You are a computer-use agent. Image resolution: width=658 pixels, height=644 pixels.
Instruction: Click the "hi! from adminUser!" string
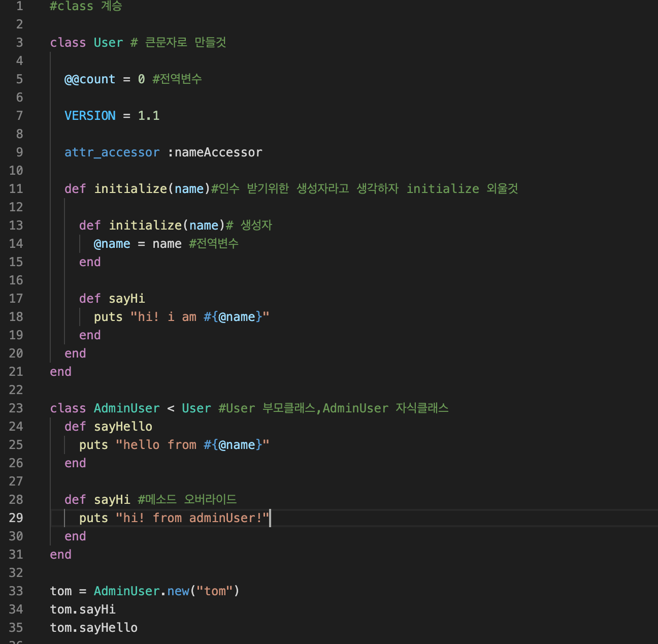192,518
